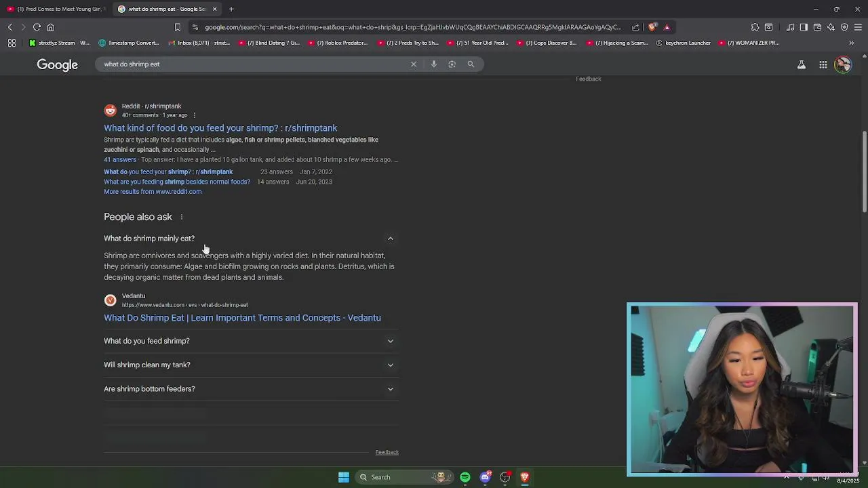Viewport: 868px width, 488px height.
Task: Submit search with magnifier icon
Action: pyautogui.click(x=471, y=64)
